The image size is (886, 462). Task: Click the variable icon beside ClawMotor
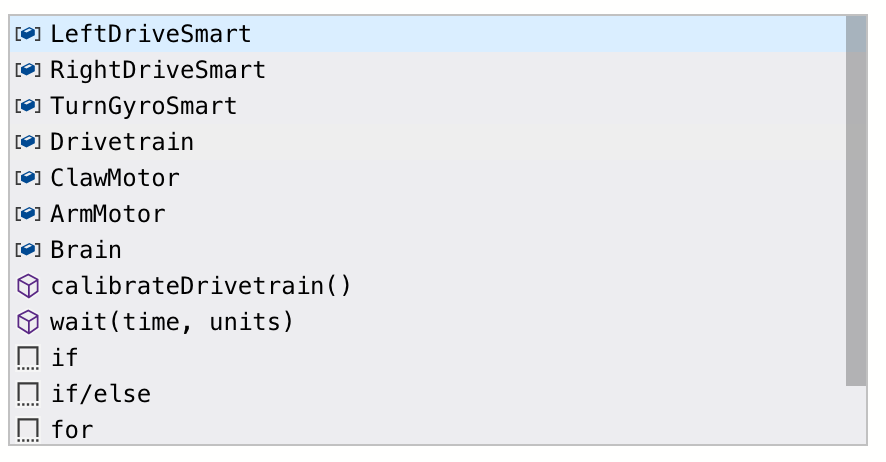click(28, 178)
